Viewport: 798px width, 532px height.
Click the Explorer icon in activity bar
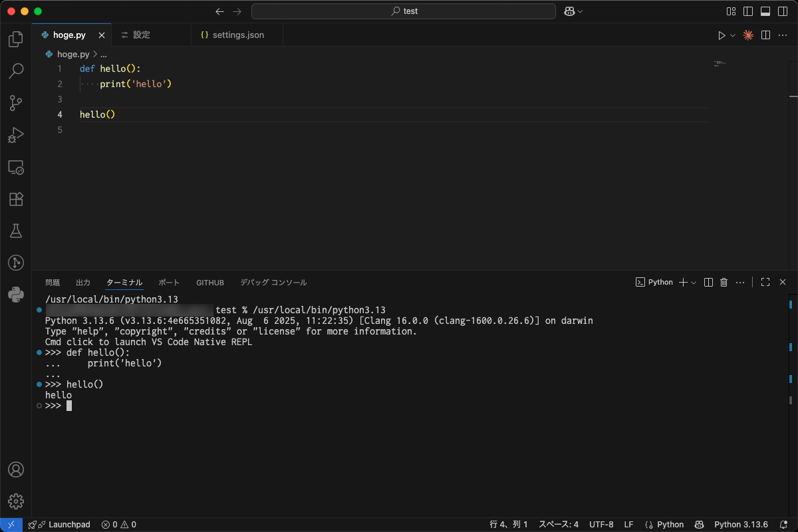tap(15, 39)
